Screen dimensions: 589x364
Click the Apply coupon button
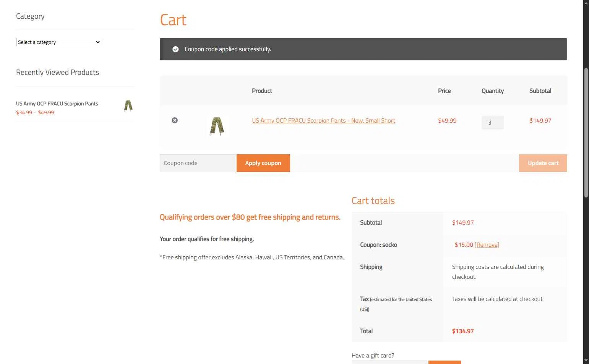[x=263, y=163]
